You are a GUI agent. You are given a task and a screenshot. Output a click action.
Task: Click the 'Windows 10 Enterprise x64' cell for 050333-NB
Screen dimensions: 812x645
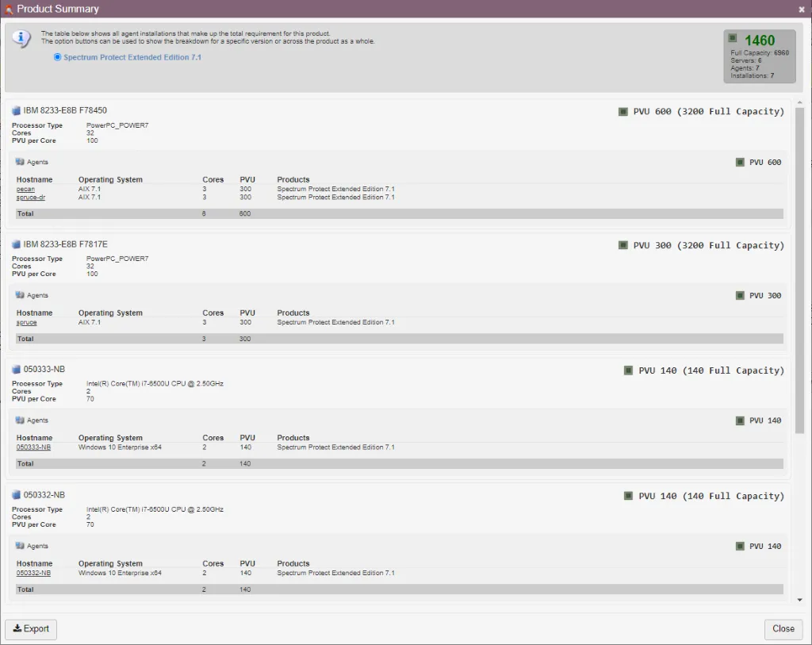(x=120, y=447)
